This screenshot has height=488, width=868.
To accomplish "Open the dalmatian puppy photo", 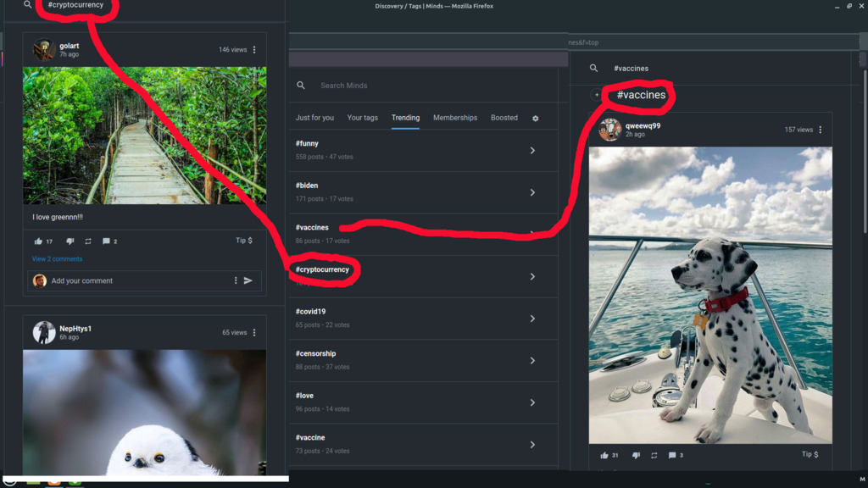I will (710, 295).
